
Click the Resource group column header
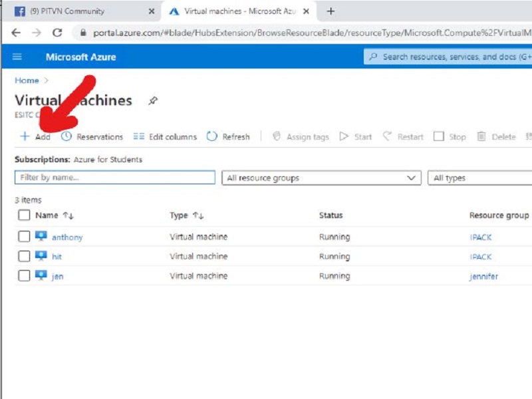pos(499,215)
